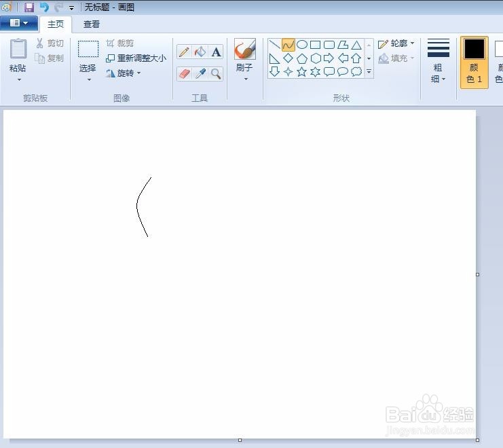Screen dimensions: 503x448
Task: Select the Fill with color bucket tool
Action: click(200, 52)
